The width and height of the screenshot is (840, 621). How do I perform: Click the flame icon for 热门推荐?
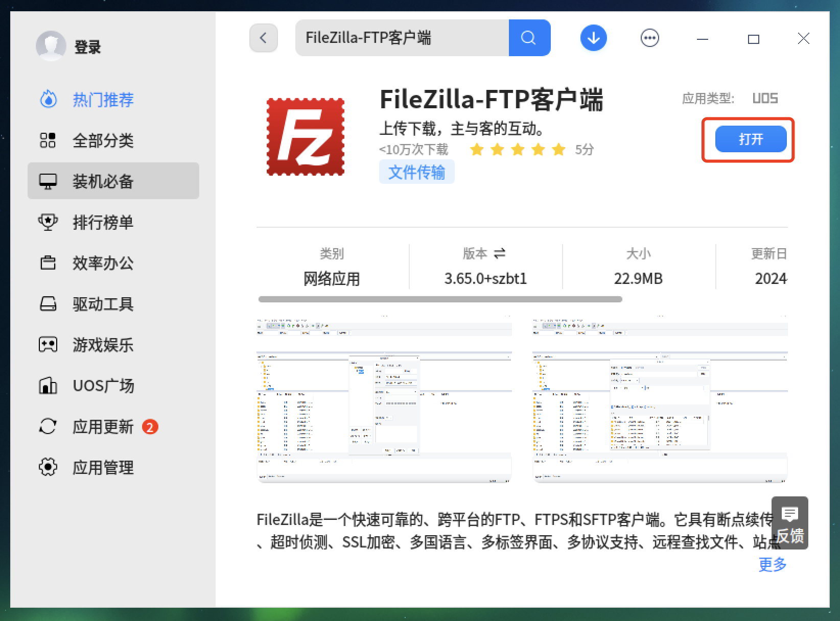48,99
